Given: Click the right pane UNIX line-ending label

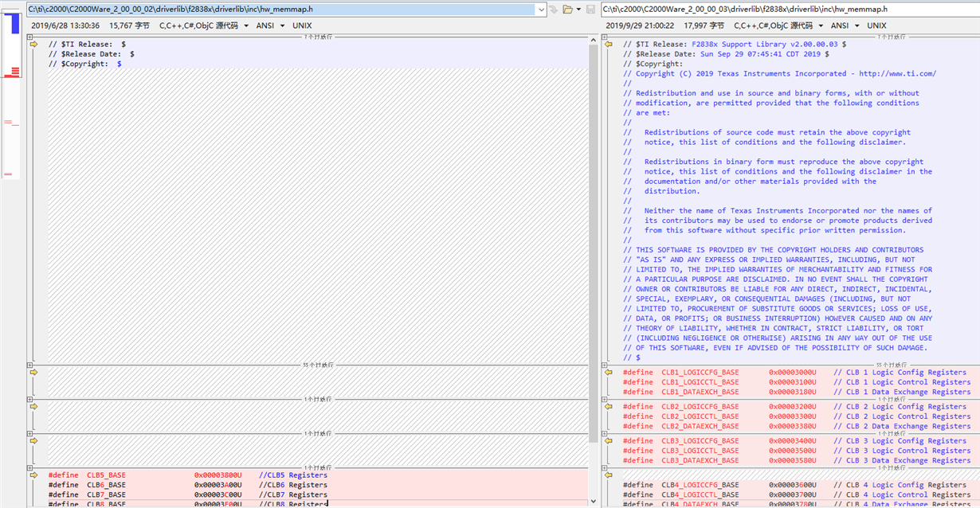Looking at the screenshot, I should point(876,25).
